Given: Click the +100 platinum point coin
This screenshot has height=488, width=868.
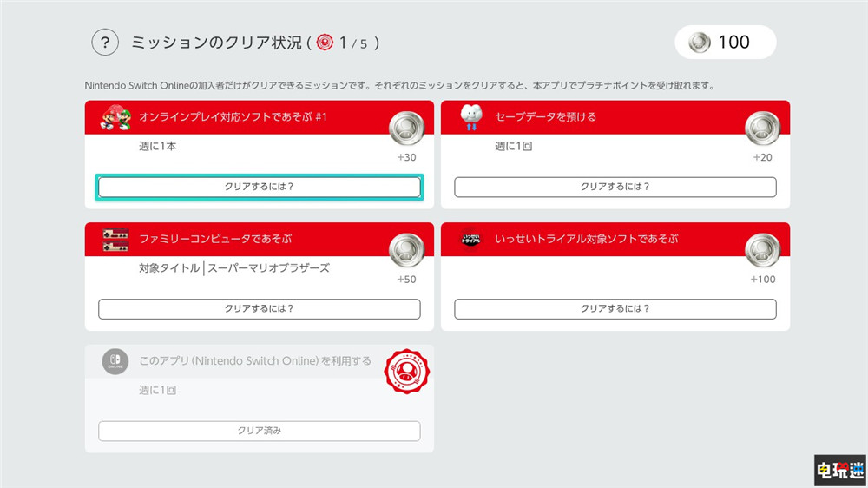Looking at the screenshot, I should [762, 251].
